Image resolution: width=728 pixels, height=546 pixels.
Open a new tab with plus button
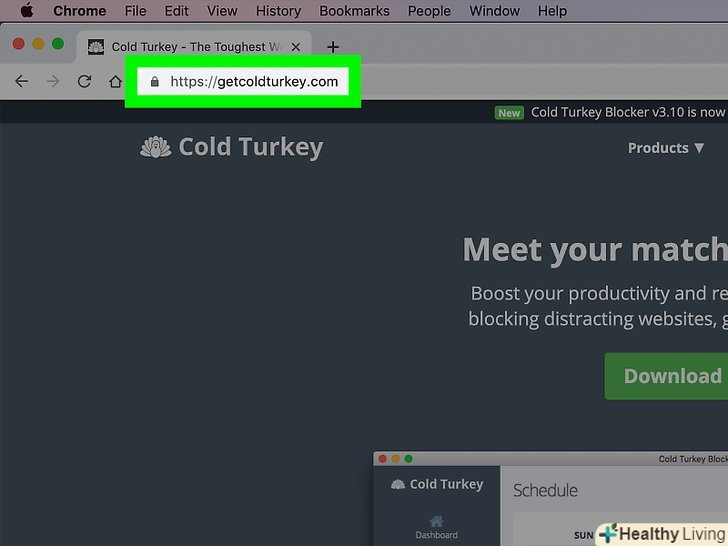click(332, 47)
